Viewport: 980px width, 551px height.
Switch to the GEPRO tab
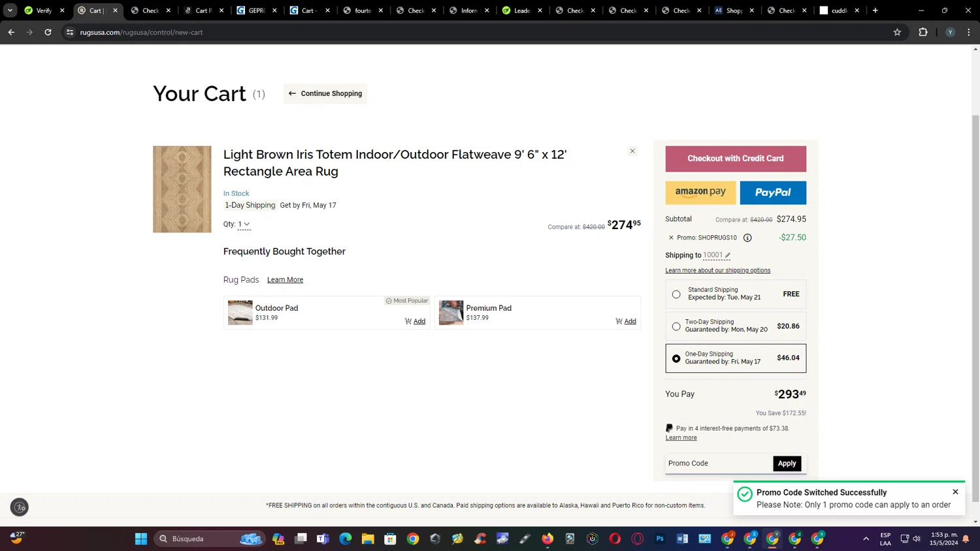(x=257, y=10)
